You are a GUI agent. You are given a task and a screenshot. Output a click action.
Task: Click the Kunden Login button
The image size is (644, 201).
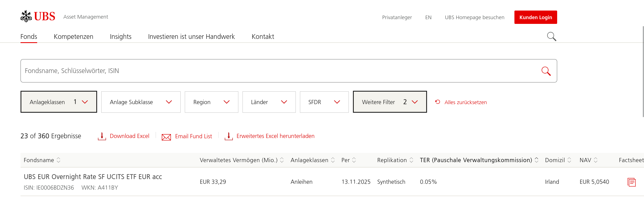536,17
